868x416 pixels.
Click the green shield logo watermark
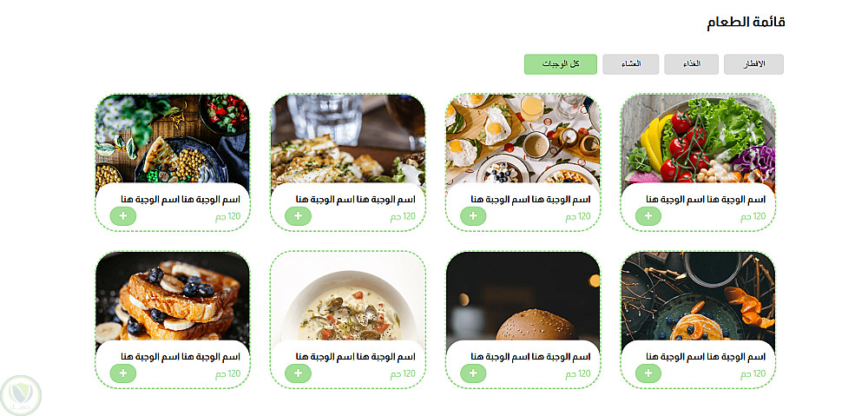pos(21,395)
